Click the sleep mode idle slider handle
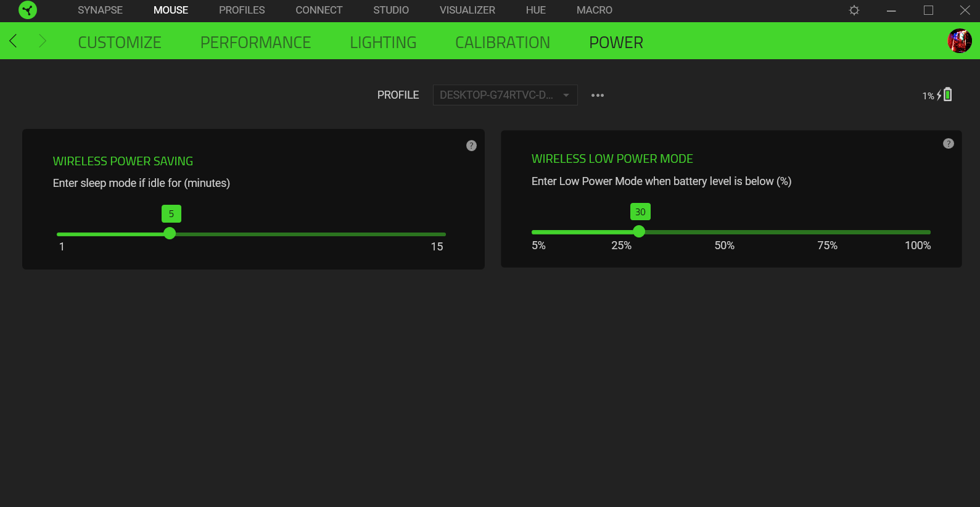980x507 pixels. [x=170, y=234]
